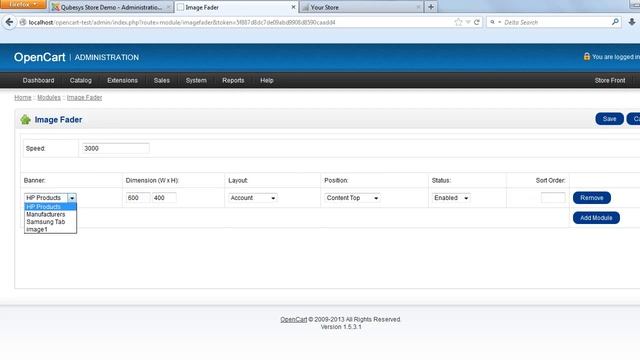Open the System menu
The width and height of the screenshot is (640, 360).
(x=196, y=80)
